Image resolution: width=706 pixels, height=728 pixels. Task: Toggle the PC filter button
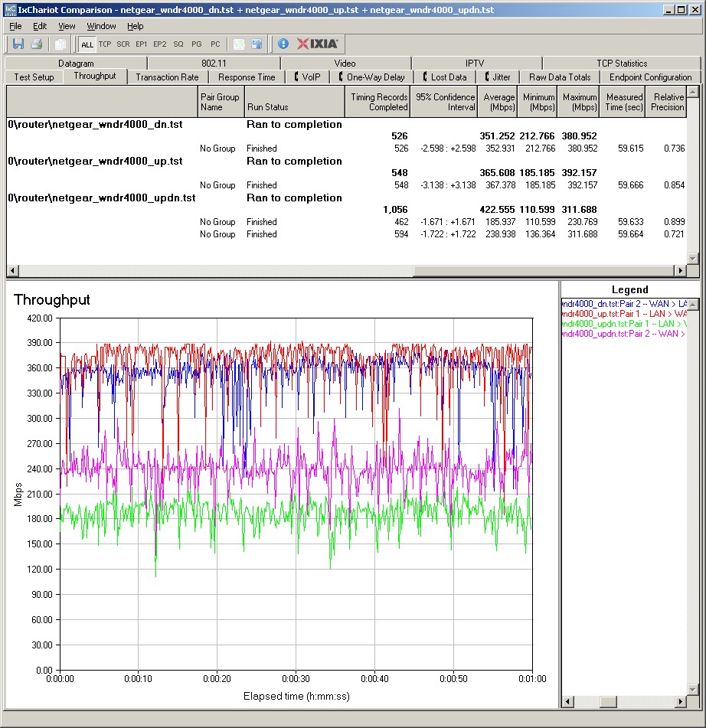215,44
